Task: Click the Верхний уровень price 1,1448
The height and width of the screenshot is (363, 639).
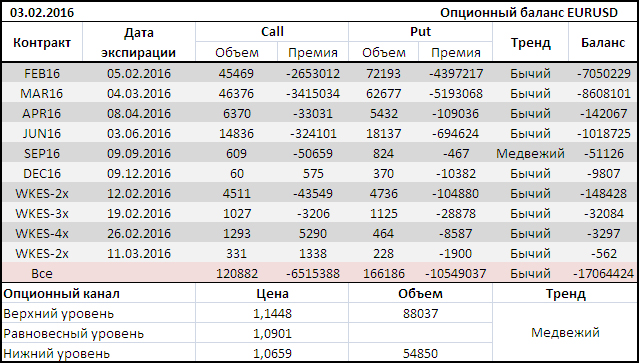Action: [x=272, y=314]
